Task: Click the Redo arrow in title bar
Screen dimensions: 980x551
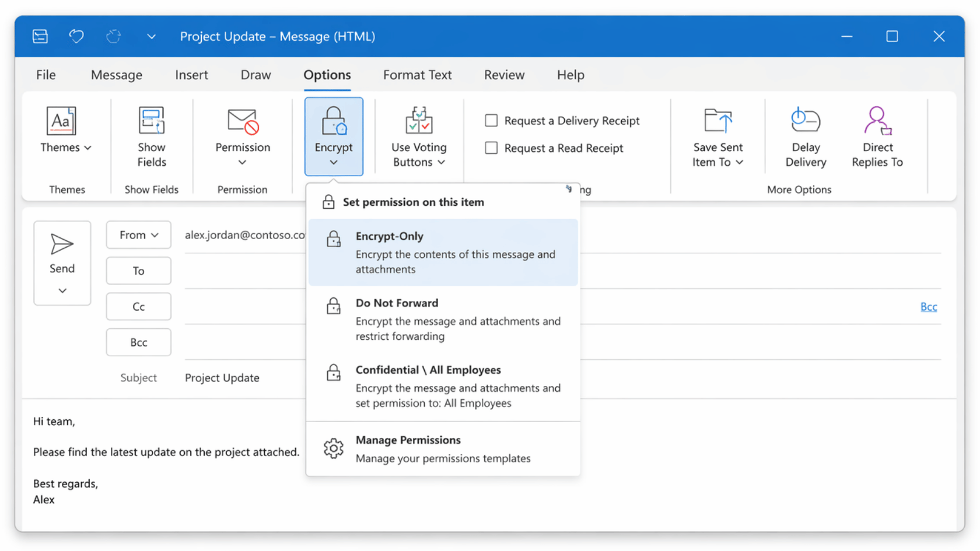Action: coord(113,36)
